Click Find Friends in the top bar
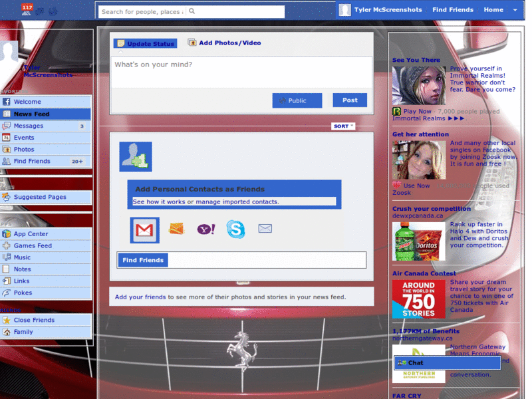Viewport: 532px width, 399px height. (453, 10)
